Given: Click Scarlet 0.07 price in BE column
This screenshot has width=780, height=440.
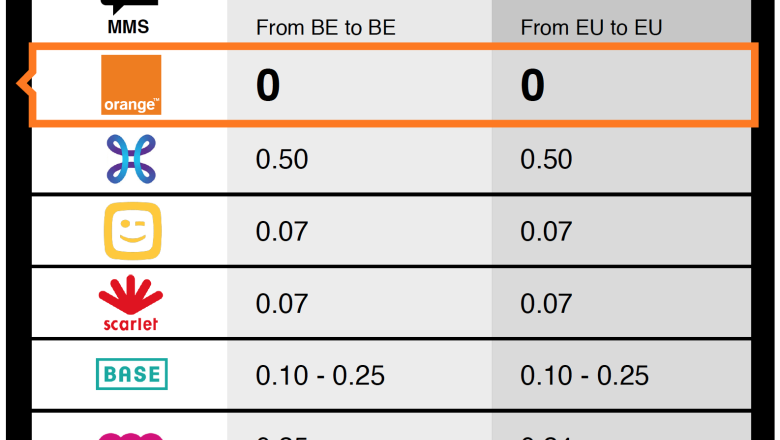Looking at the screenshot, I should coord(282,304).
